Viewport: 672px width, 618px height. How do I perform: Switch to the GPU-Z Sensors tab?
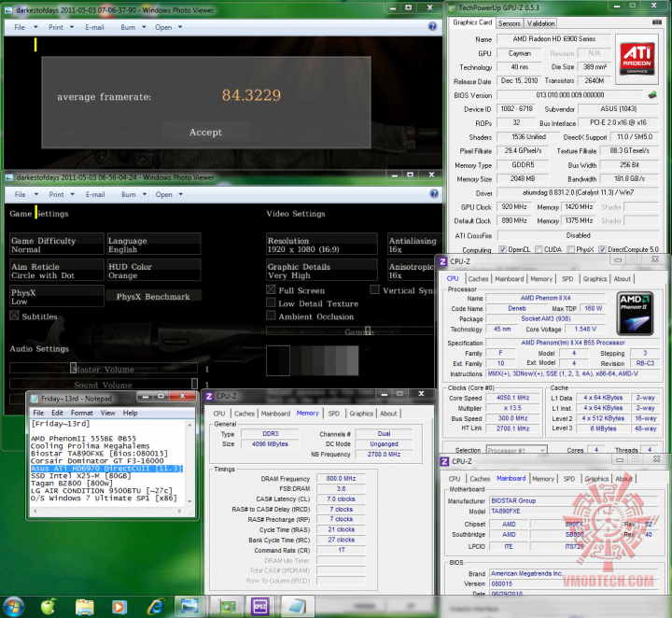[510, 23]
